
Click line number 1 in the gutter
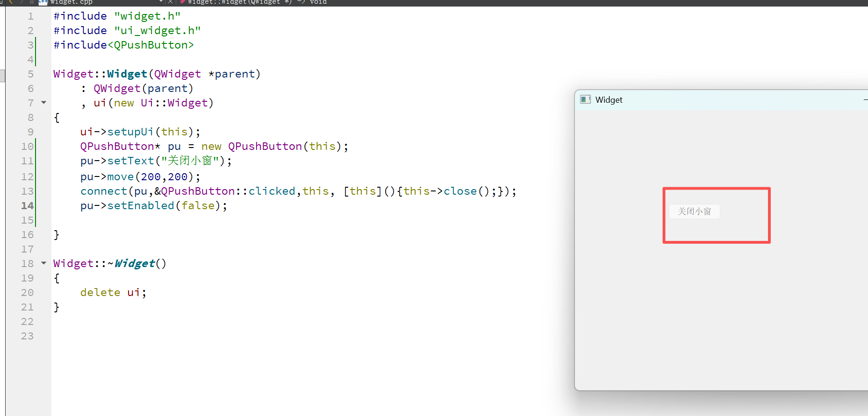click(31, 16)
